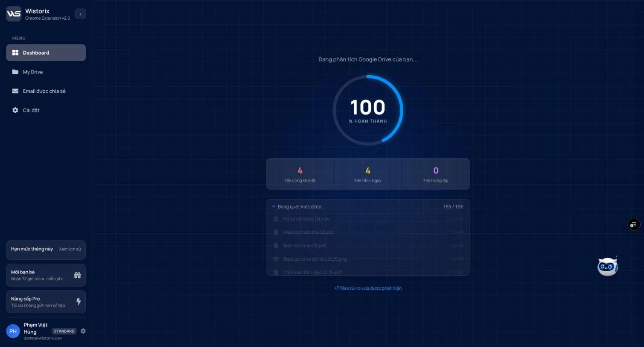Click the file icon for Biên bản họp Q3.pdf
Viewport: 644px width, 347px height.
point(276,246)
